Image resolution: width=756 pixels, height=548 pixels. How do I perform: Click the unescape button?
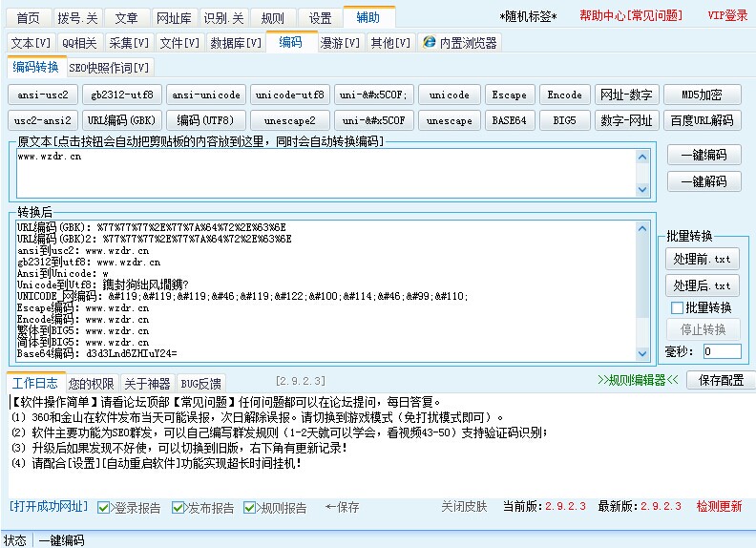coord(450,120)
